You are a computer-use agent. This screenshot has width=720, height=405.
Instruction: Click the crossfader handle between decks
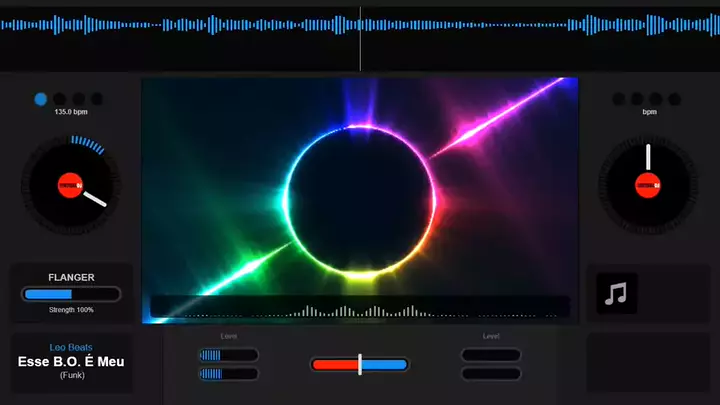tap(360, 364)
